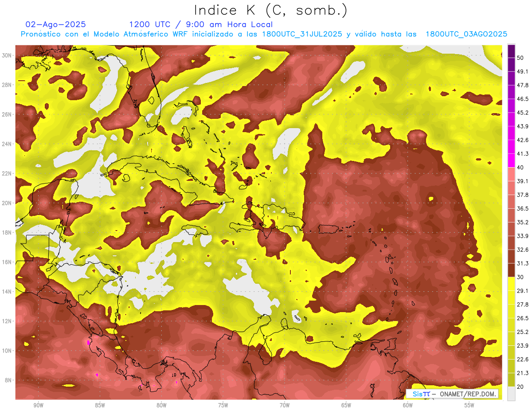Viewport: 532px width, 411px height.
Task: Click the legend value "49.1"
Action: click(523, 71)
